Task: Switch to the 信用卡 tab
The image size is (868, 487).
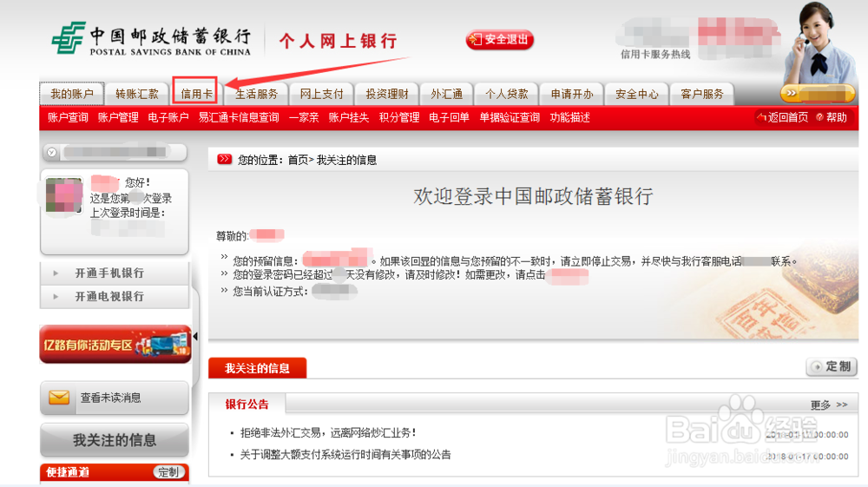Action: pyautogui.click(x=196, y=94)
